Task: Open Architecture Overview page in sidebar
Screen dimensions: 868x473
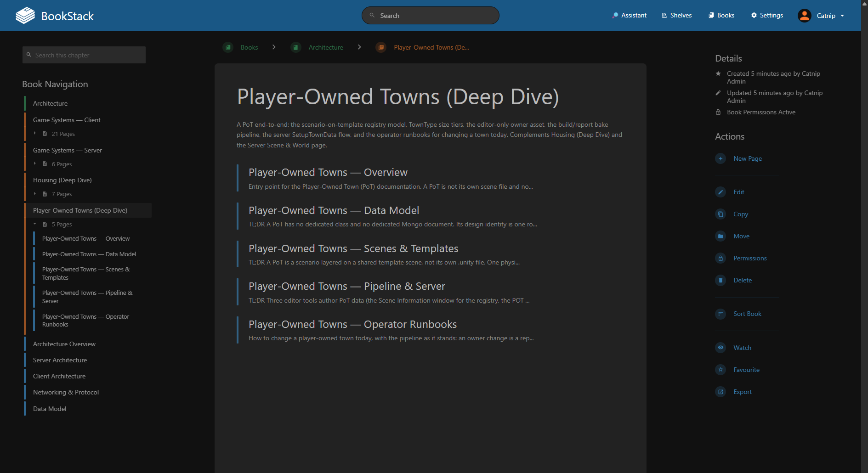Action: (64, 344)
